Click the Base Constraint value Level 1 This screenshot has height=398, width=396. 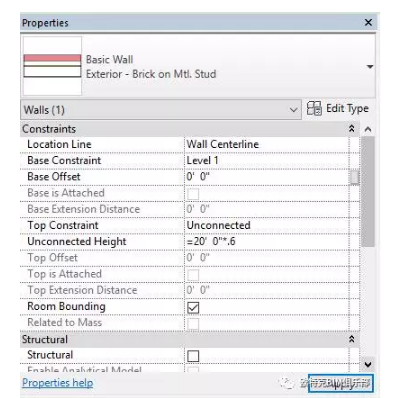[202, 160]
